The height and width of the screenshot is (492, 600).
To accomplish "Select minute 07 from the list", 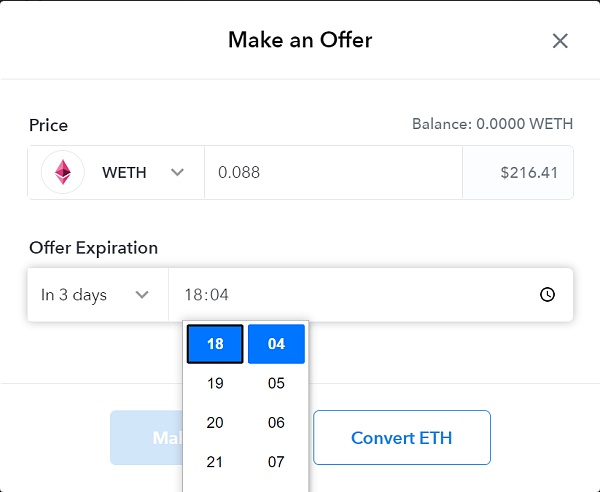I will click(276, 462).
